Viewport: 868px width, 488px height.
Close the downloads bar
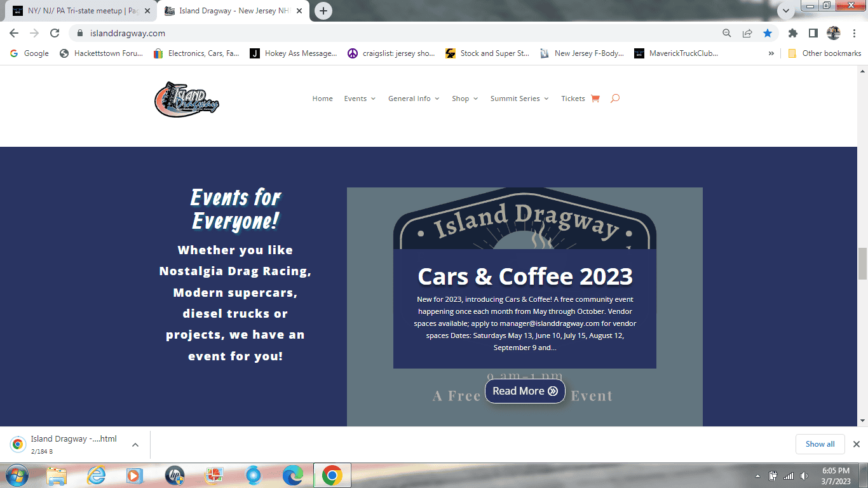click(856, 444)
